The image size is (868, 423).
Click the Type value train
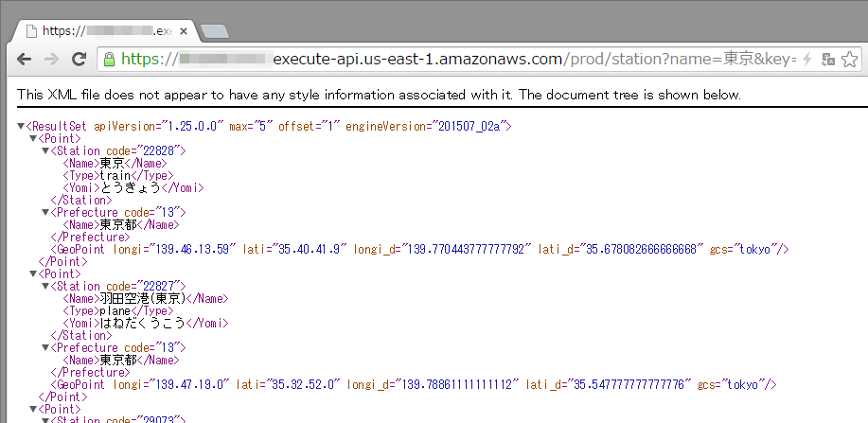coord(115,175)
